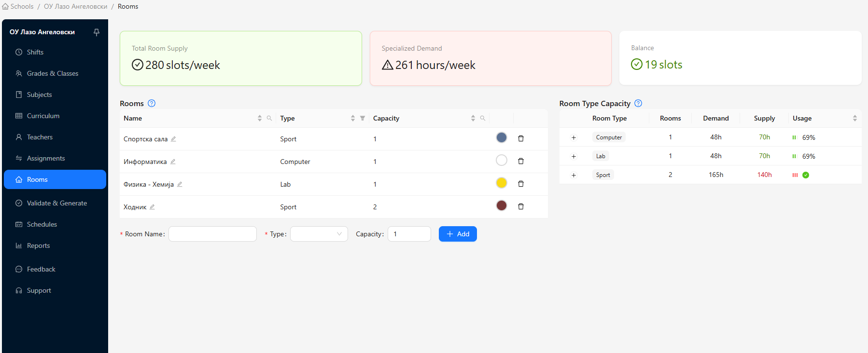
Task: Navigate to Curriculum
Action: click(x=55, y=116)
